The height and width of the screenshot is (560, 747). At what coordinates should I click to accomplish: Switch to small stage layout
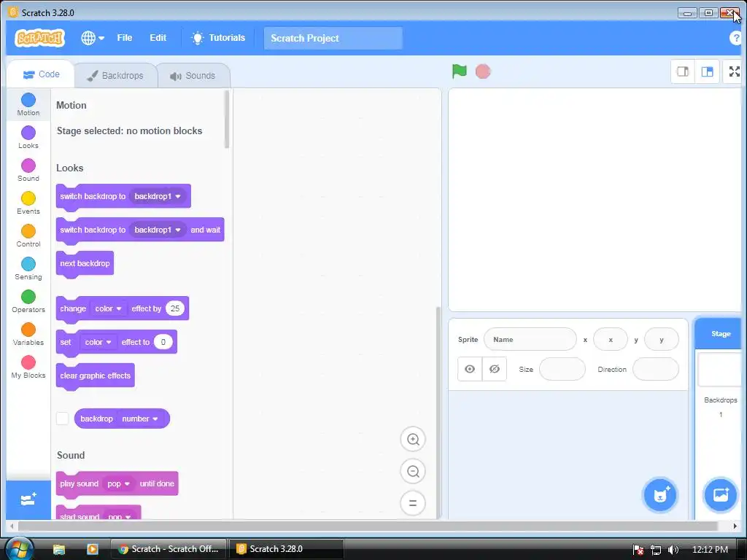[x=683, y=71]
